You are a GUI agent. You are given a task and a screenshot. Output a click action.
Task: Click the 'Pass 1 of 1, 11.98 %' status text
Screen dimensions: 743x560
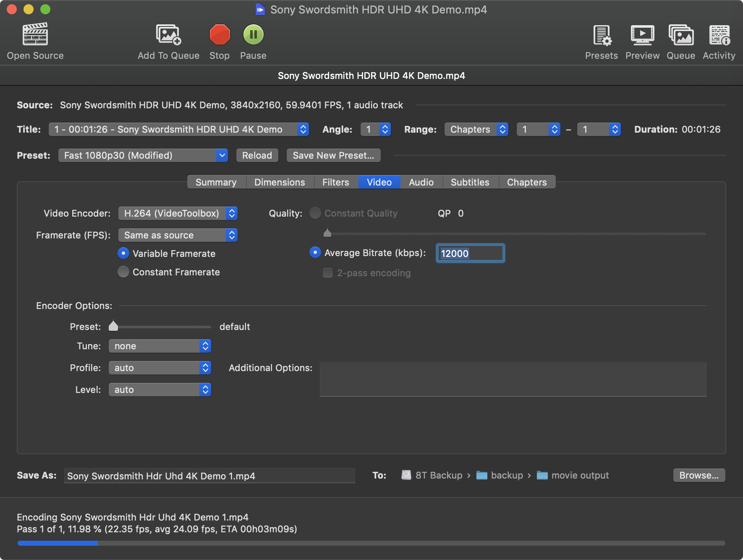(x=59, y=529)
